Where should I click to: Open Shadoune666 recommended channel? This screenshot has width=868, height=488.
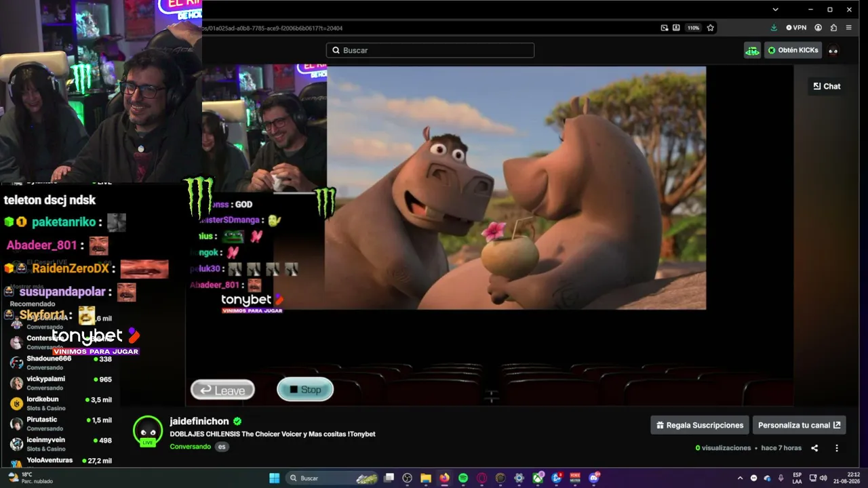61,363
